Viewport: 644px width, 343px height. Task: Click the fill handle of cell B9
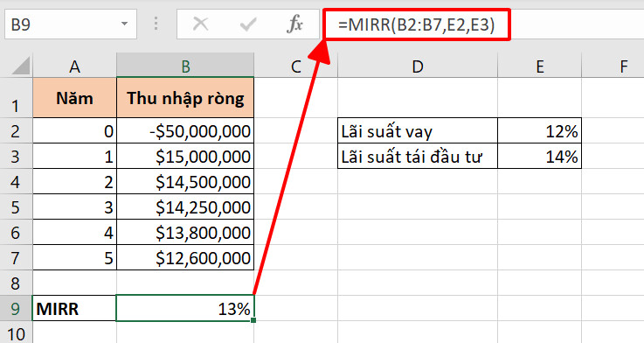(253, 320)
